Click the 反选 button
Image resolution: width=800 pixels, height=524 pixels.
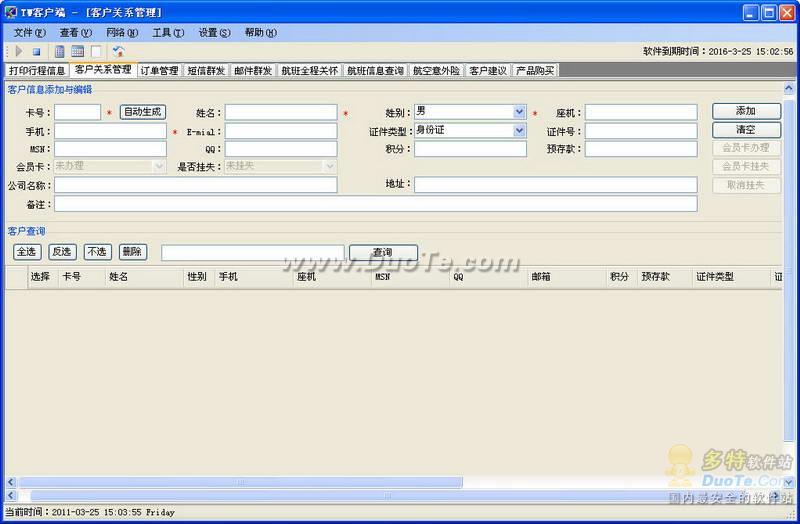coord(62,252)
